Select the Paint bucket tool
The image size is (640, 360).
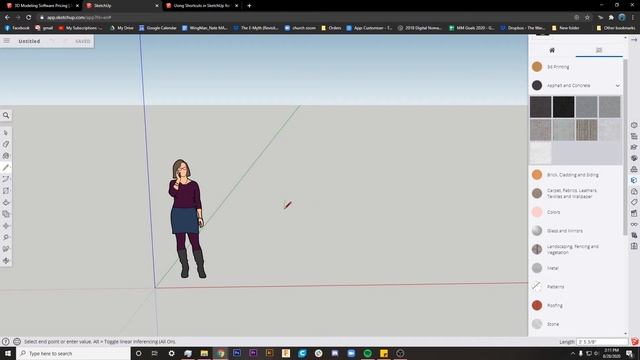[6, 156]
